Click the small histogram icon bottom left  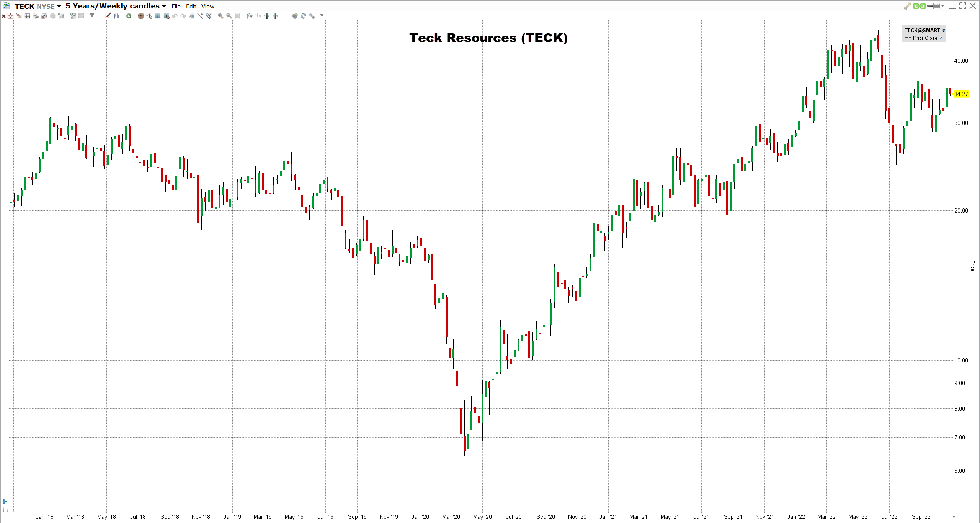point(5,509)
